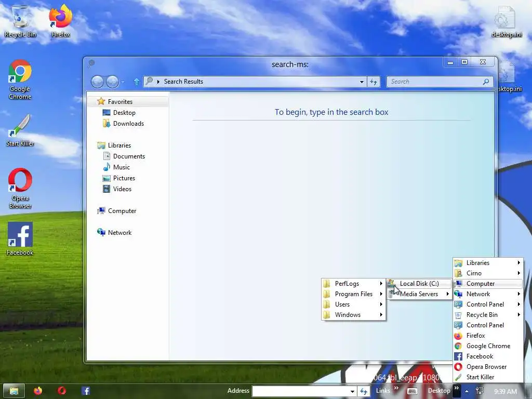
Task: Expand the Links toolbar chevron
Action: coord(396,388)
